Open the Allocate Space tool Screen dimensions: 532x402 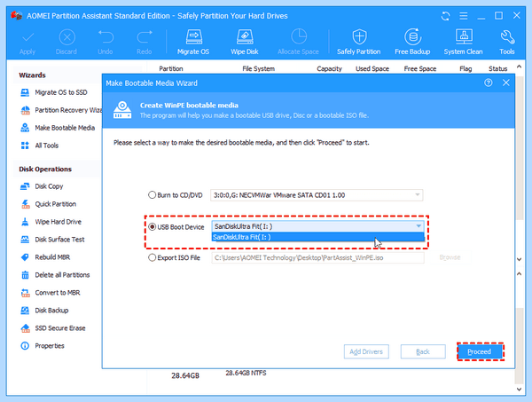298,42
